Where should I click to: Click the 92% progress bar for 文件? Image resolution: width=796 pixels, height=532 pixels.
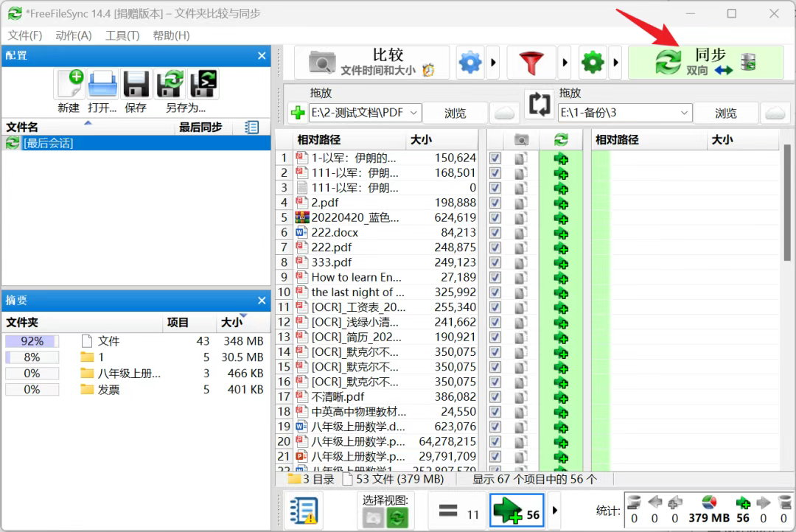coord(32,341)
